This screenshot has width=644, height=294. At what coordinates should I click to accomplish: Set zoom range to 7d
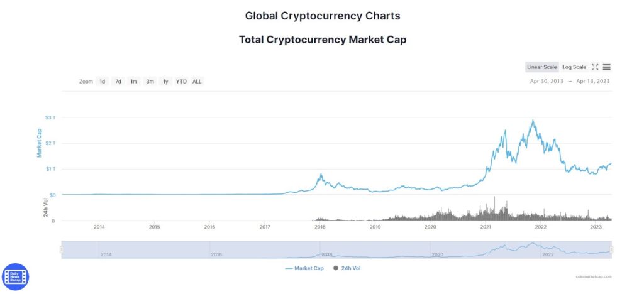[x=118, y=82]
